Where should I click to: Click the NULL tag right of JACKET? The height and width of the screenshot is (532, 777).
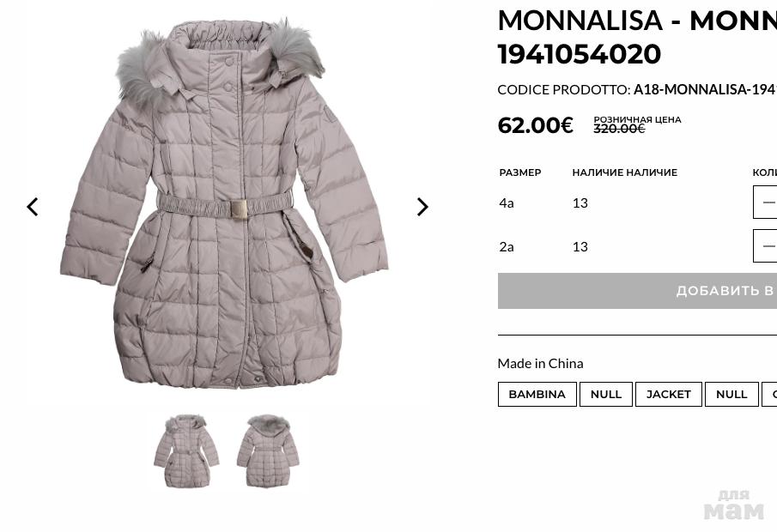click(x=731, y=395)
